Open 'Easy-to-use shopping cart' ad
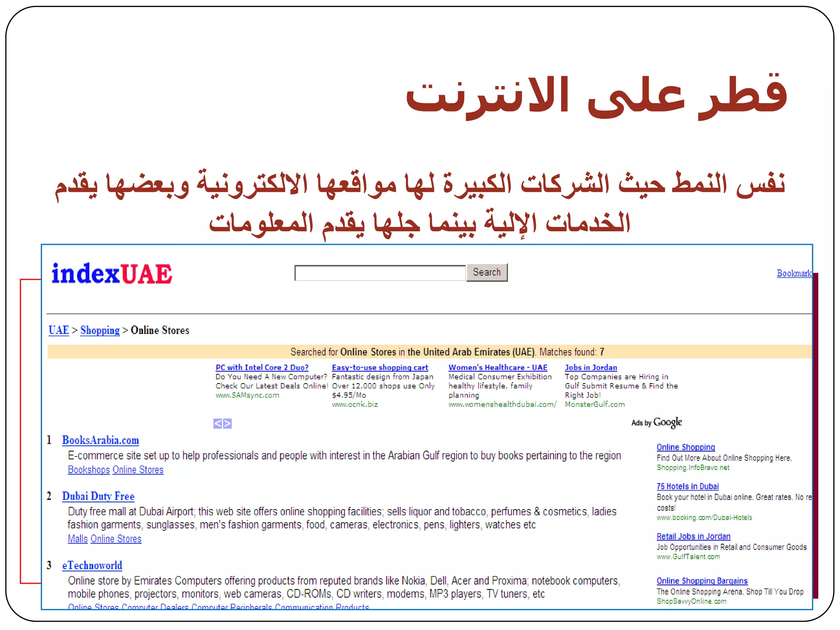Image resolution: width=840 pixels, height=630 pixels. pyautogui.click(x=380, y=367)
